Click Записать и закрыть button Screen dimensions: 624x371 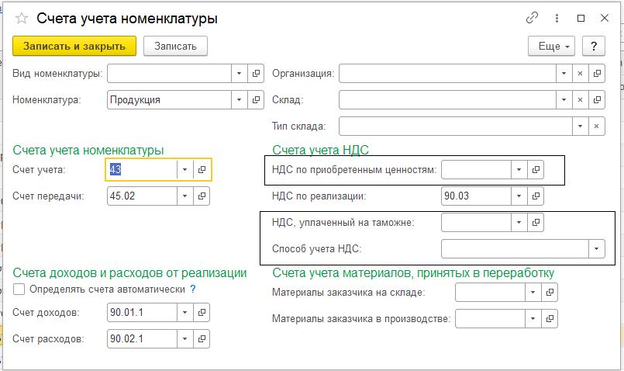point(74,46)
